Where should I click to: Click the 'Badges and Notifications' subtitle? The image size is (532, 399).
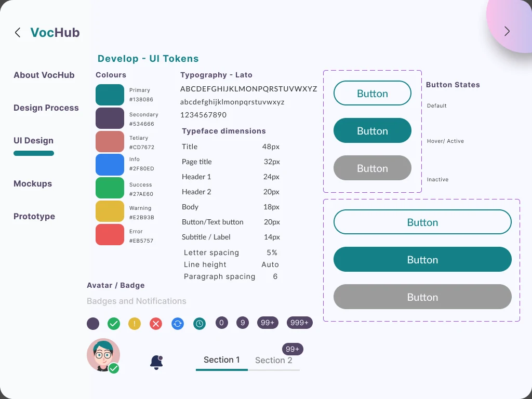(137, 301)
